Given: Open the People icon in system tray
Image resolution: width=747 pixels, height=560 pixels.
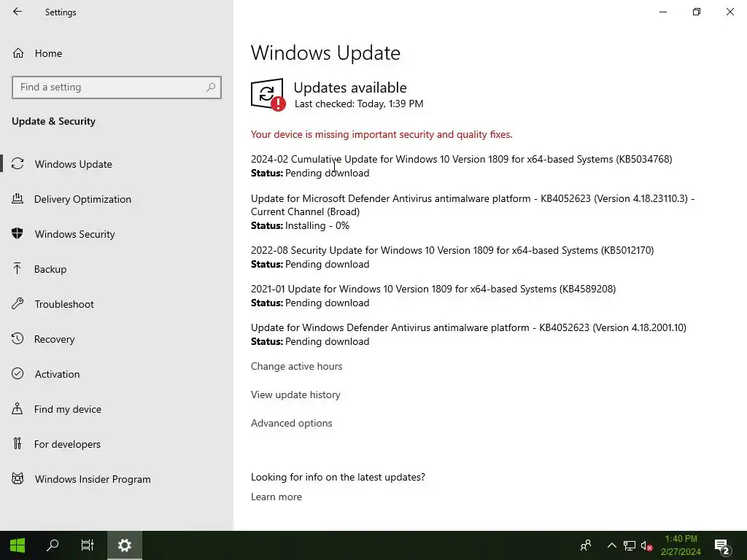Looking at the screenshot, I should [586, 545].
